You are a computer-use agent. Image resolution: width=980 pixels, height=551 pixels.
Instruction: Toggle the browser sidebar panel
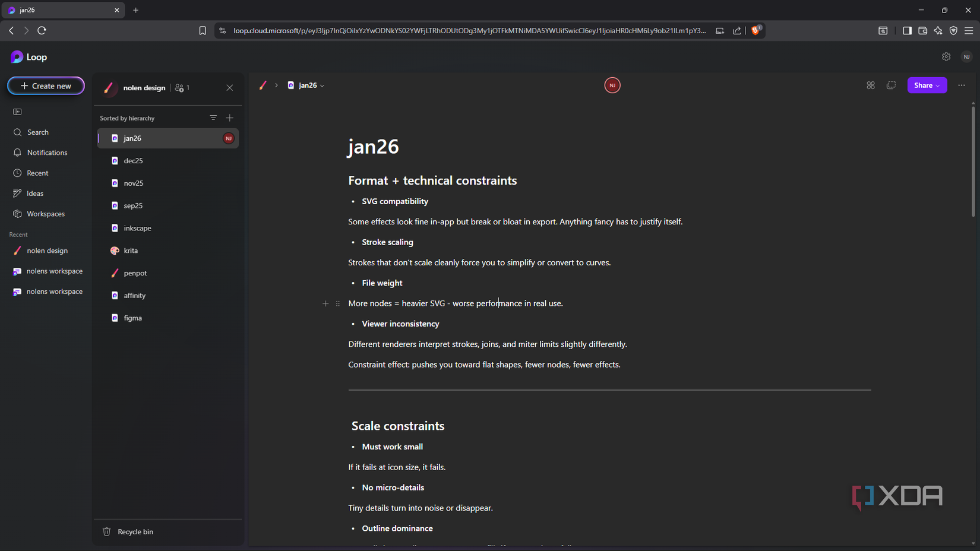[907, 30]
